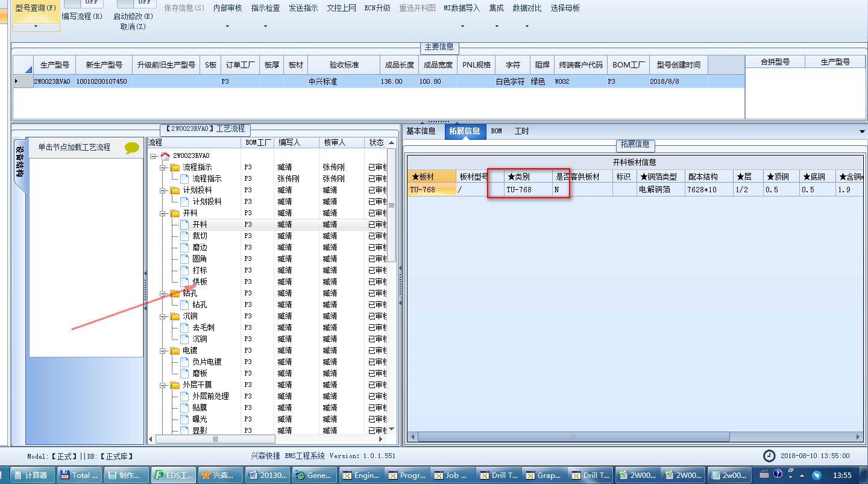Image resolution: width=868 pixels, height=484 pixels.
Task: Select the 烘板 process step
Action: 200,281
